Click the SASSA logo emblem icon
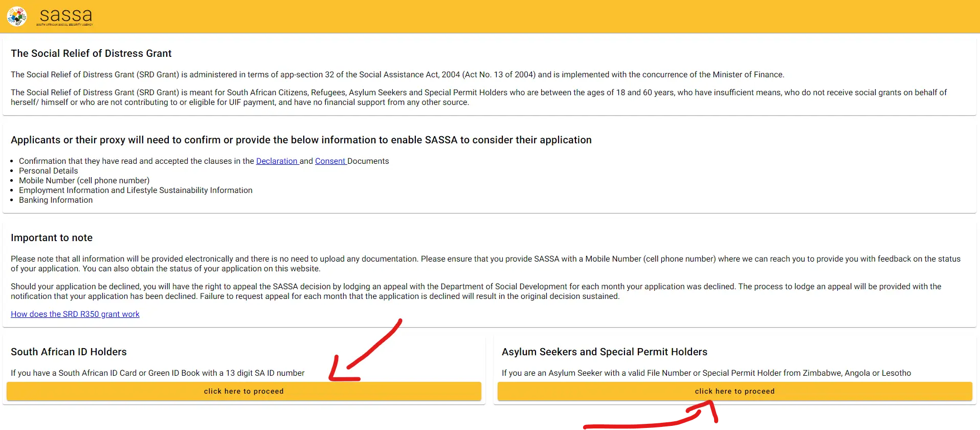980x430 pixels. tap(17, 16)
